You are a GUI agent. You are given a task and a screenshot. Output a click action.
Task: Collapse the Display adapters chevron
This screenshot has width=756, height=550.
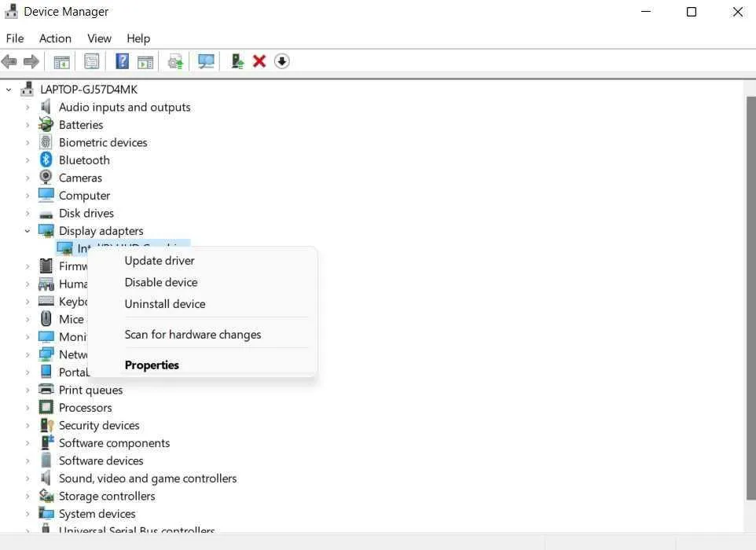pos(28,231)
